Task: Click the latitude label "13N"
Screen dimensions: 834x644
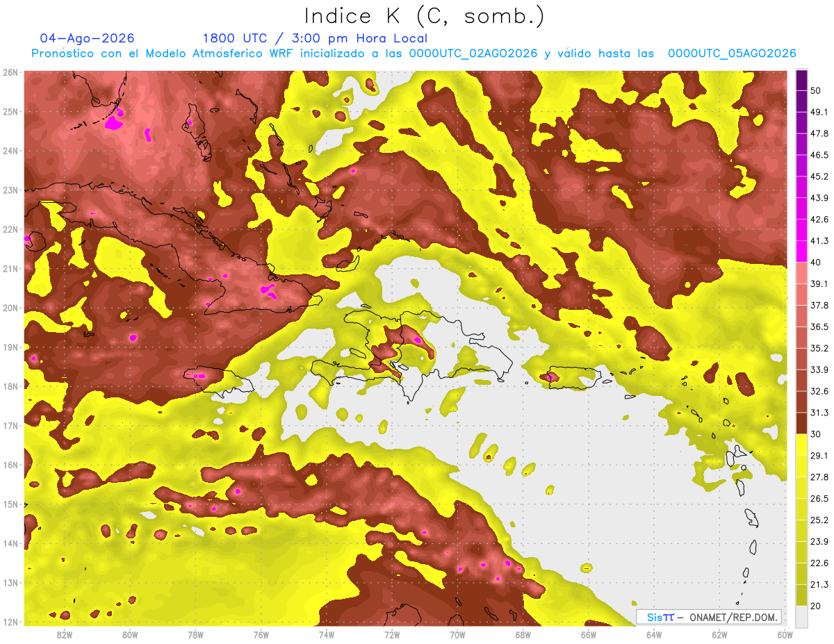Action: [10, 582]
